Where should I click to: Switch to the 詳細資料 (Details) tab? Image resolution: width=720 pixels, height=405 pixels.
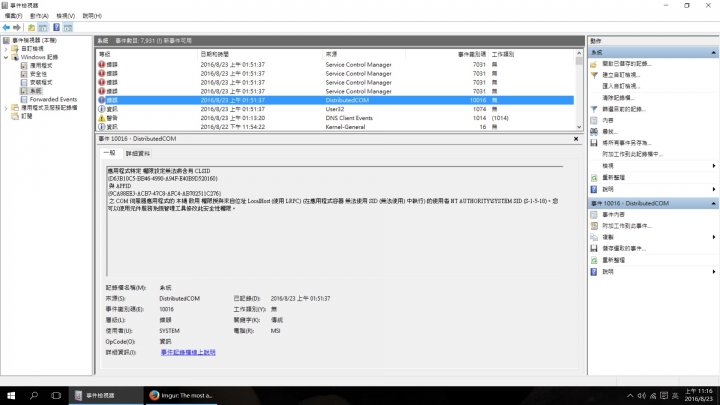[x=138, y=153]
